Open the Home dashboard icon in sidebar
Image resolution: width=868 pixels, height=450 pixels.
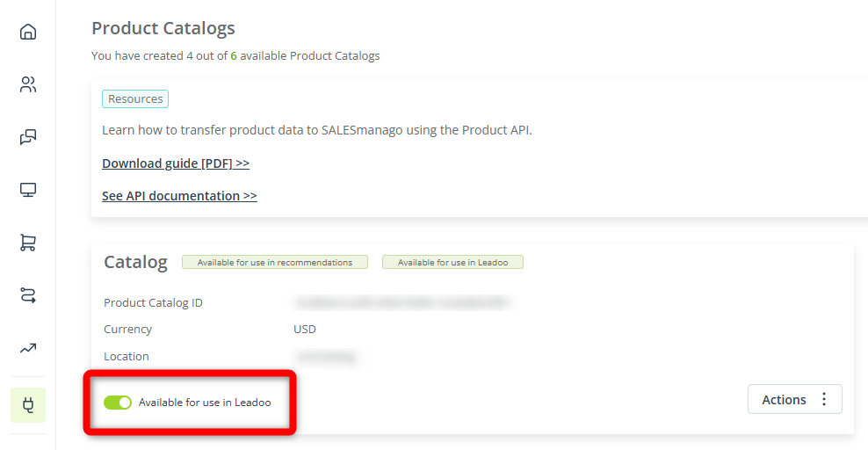pos(28,32)
